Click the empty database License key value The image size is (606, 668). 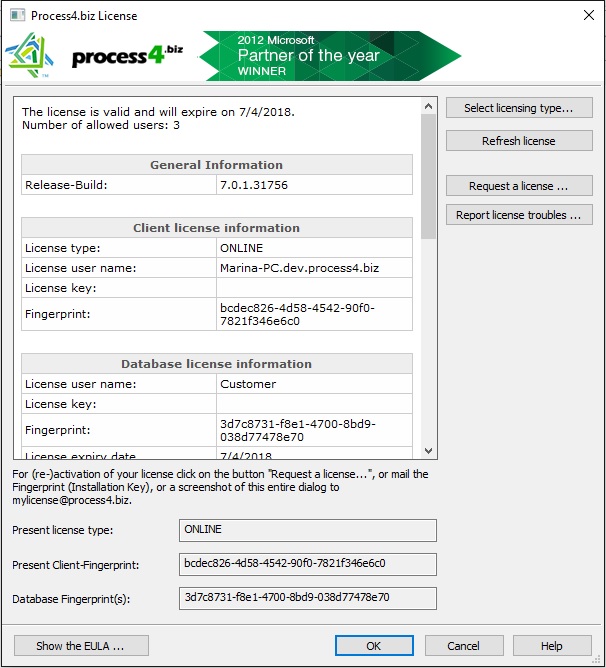point(314,404)
